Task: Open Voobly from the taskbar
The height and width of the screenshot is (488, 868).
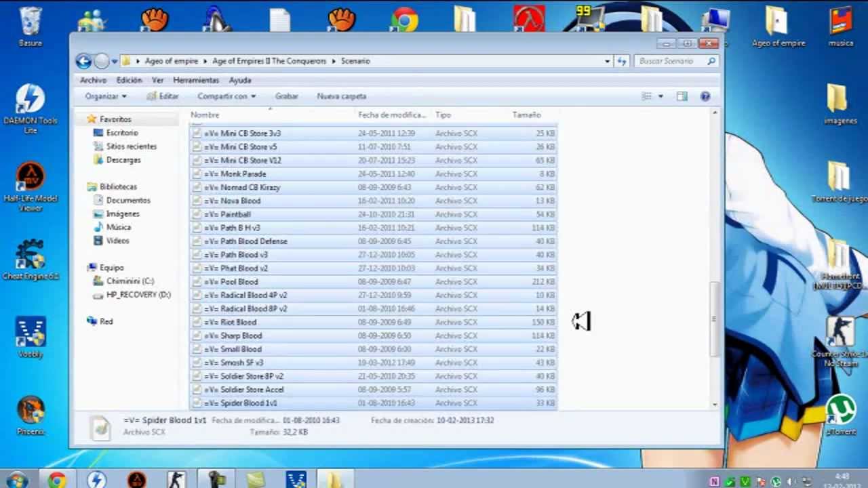Action: (296, 480)
